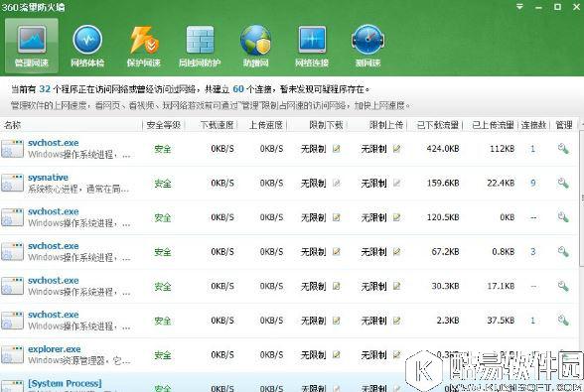
Task: Switch to the 网络连接 monitor tab
Action: (x=312, y=47)
